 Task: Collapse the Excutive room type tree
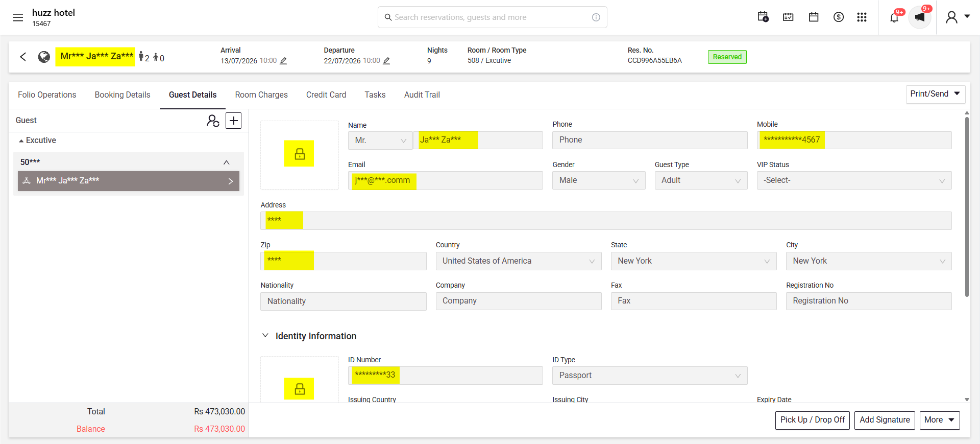point(21,141)
